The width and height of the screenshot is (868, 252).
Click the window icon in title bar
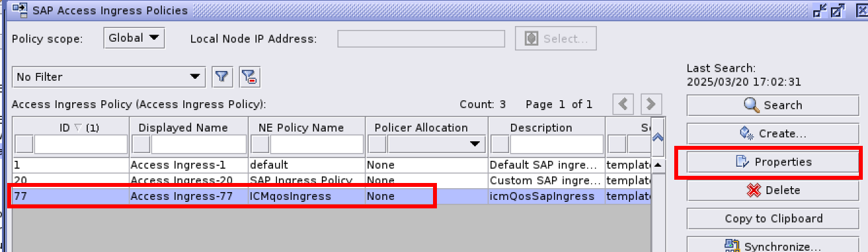[x=19, y=10]
